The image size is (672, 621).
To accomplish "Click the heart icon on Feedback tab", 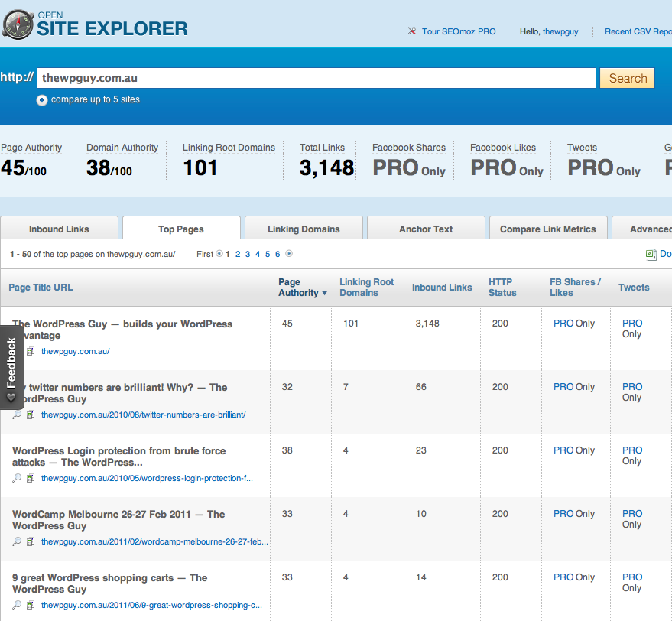I will coord(11,398).
